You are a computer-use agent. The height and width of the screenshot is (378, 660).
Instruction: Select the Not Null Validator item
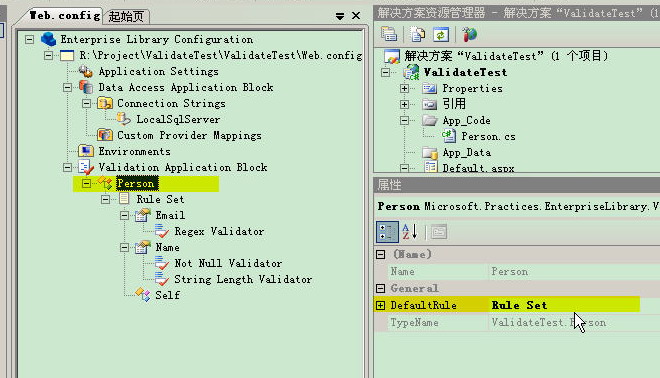(x=228, y=263)
